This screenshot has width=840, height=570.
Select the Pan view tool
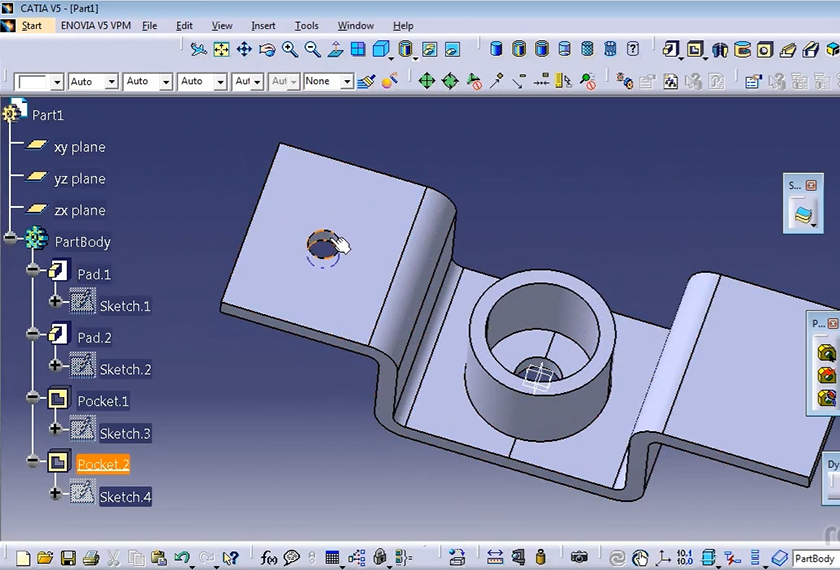point(244,49)
